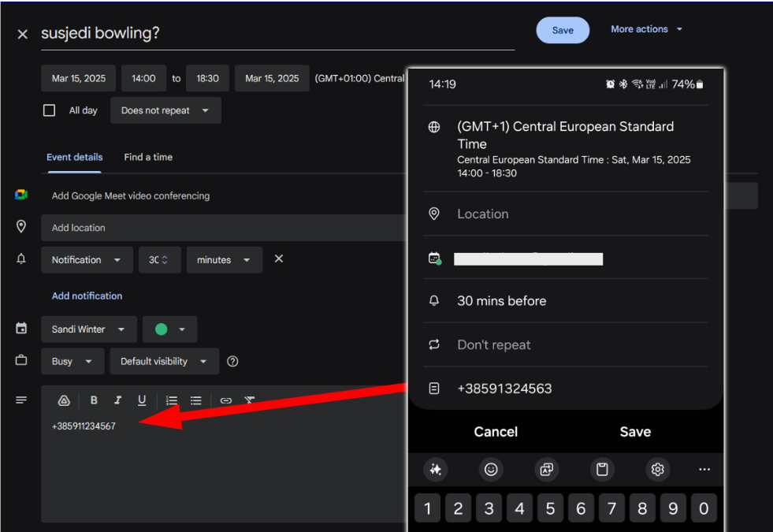Open the Default visibility dropdown

tap(164, 361)
